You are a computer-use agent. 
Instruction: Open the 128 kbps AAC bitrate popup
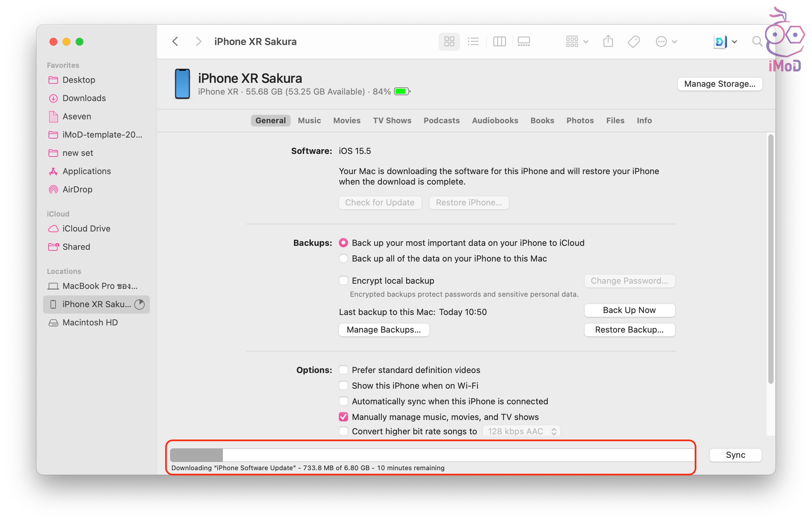[x=521, y=431]
